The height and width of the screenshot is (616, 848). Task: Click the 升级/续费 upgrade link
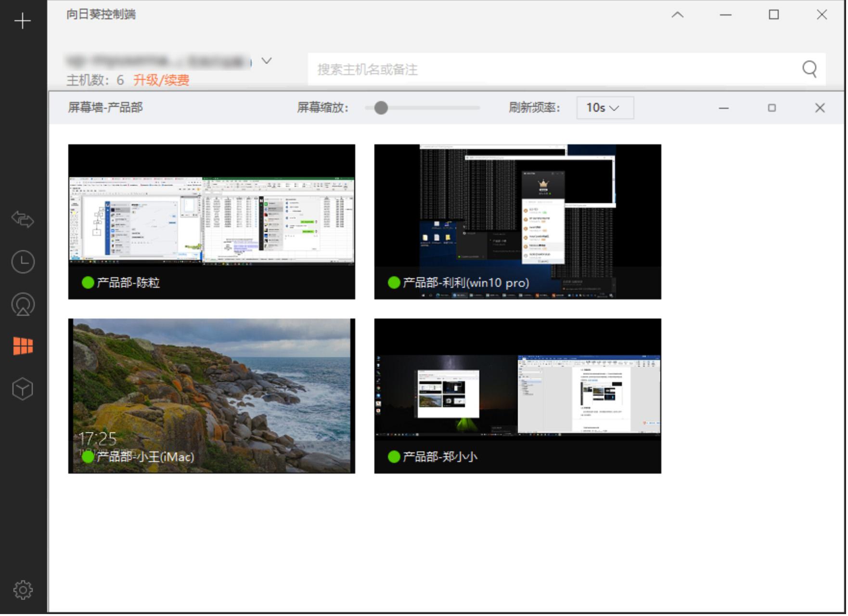[x=162, y=80]
